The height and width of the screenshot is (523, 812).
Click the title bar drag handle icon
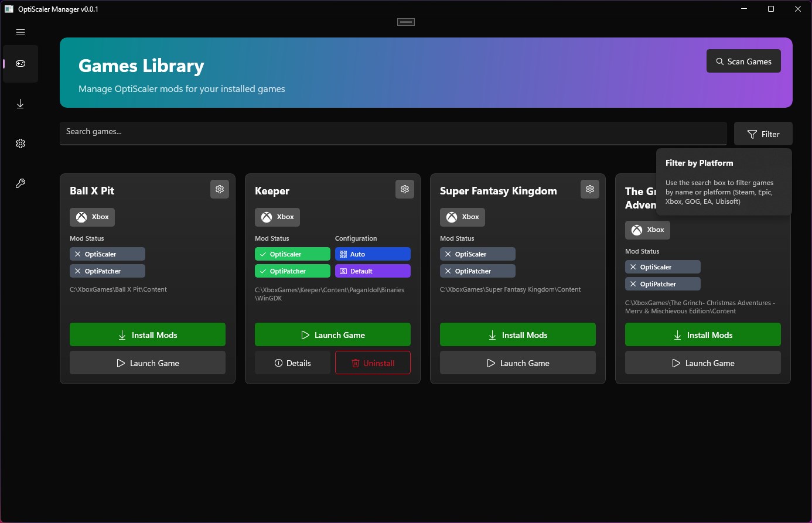click(x=406, y=22)
